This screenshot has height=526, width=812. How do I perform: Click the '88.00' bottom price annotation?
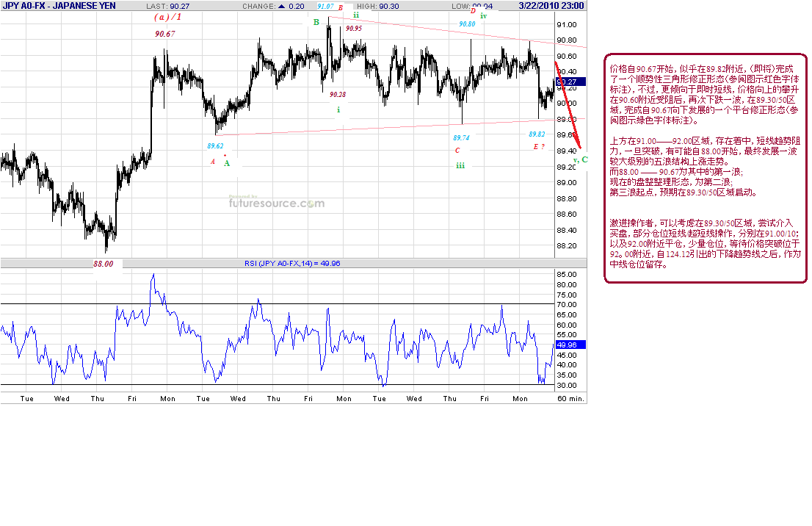[x=103, y=264]
